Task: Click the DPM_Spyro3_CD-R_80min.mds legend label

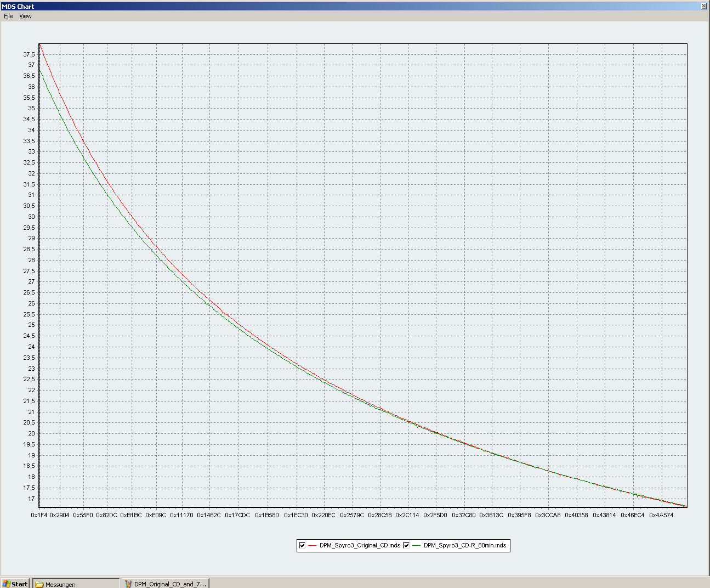Action: (x=465, y=545)
